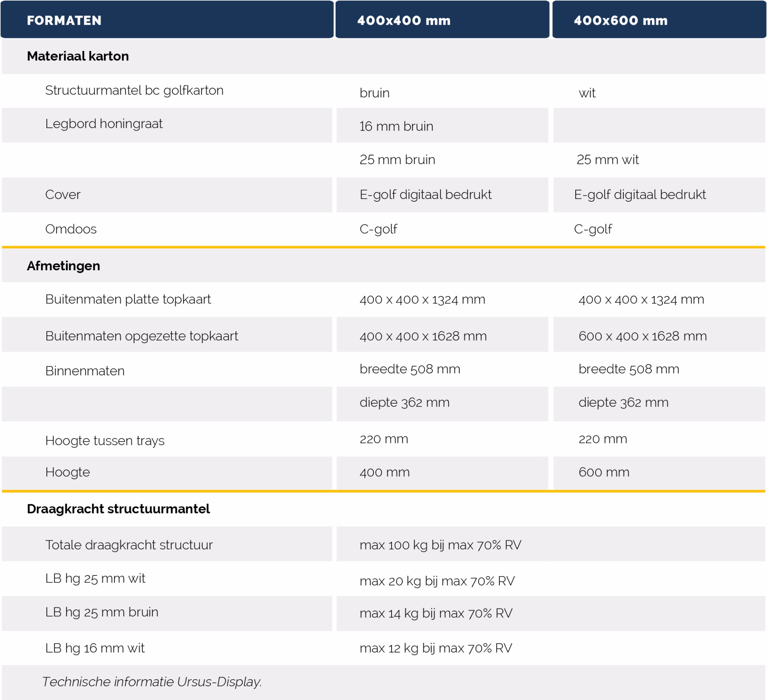Click the 16 mm bruin cell
This screenshot has height=700, width=767.
click(x=396, y=126)
